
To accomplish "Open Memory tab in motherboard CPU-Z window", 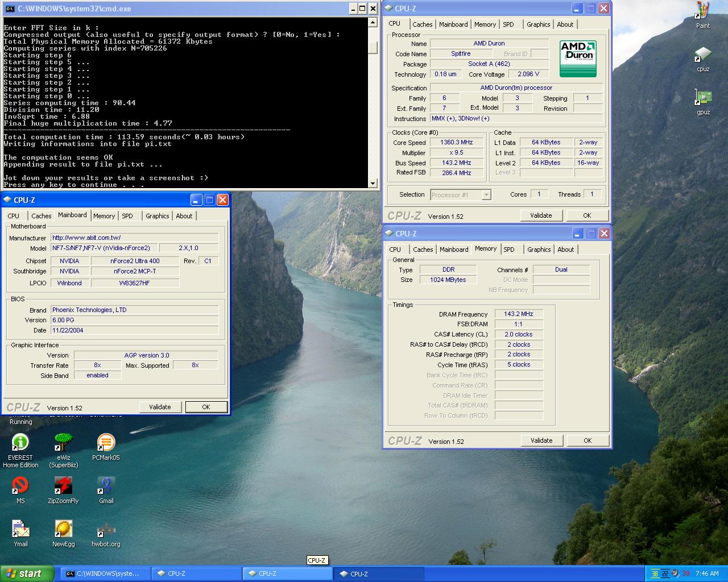I will (104, 216).
